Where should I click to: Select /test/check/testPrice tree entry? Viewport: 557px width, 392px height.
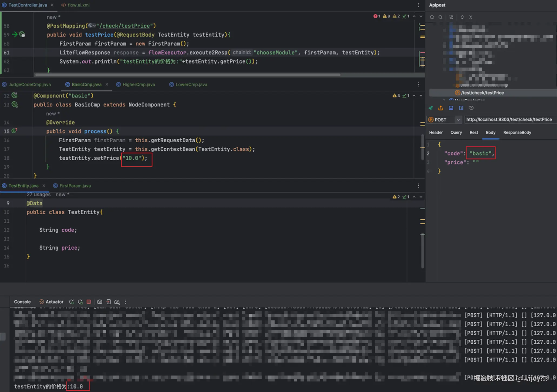(x=482, y=93)
